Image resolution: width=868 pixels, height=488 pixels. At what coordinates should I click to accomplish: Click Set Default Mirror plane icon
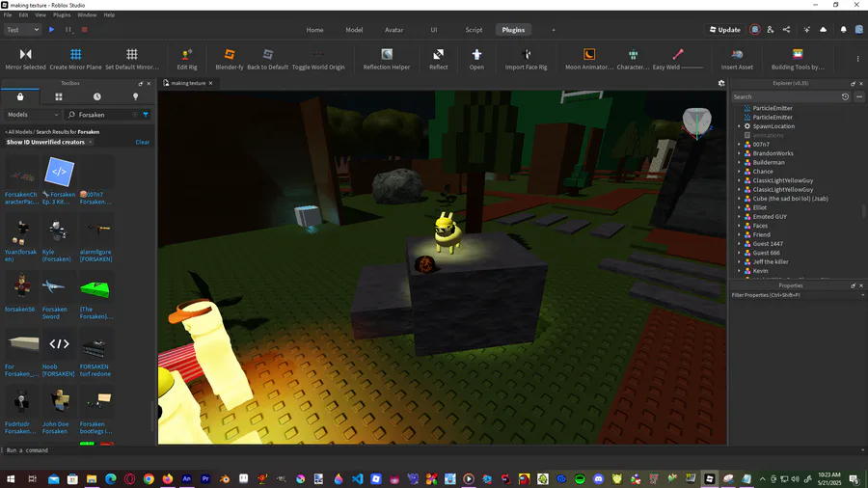point(132,54)
